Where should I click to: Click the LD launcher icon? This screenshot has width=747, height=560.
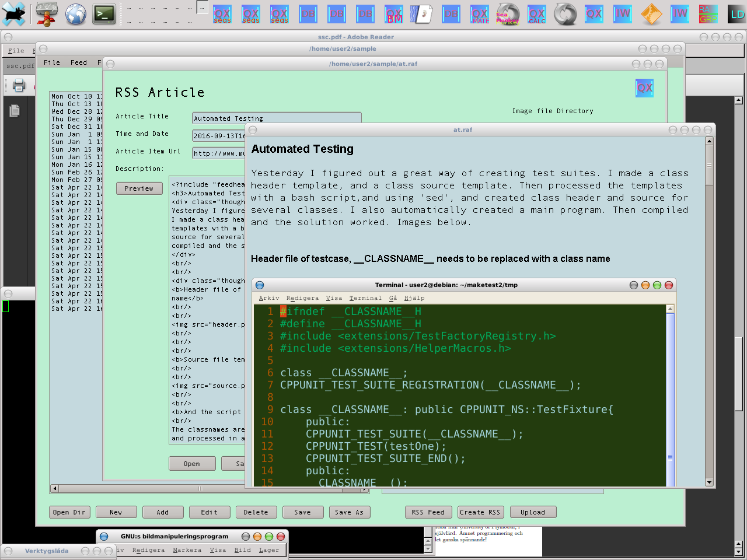point(736,14)
